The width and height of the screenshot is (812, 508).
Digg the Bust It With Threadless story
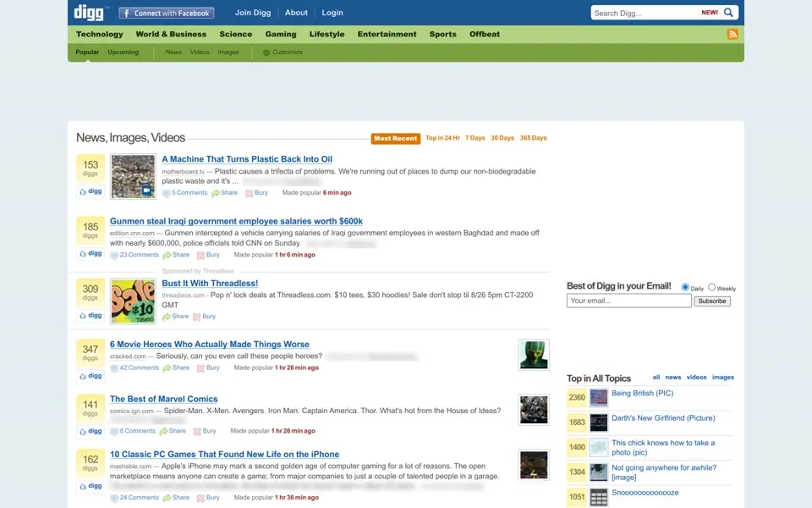(91, 315)
